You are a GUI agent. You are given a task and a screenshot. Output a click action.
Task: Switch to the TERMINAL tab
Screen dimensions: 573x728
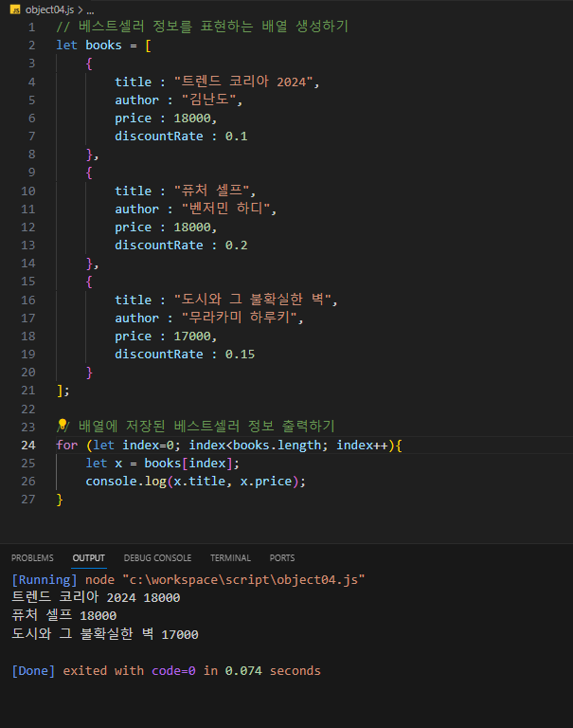pyautogui.click(x=230, y=557)
